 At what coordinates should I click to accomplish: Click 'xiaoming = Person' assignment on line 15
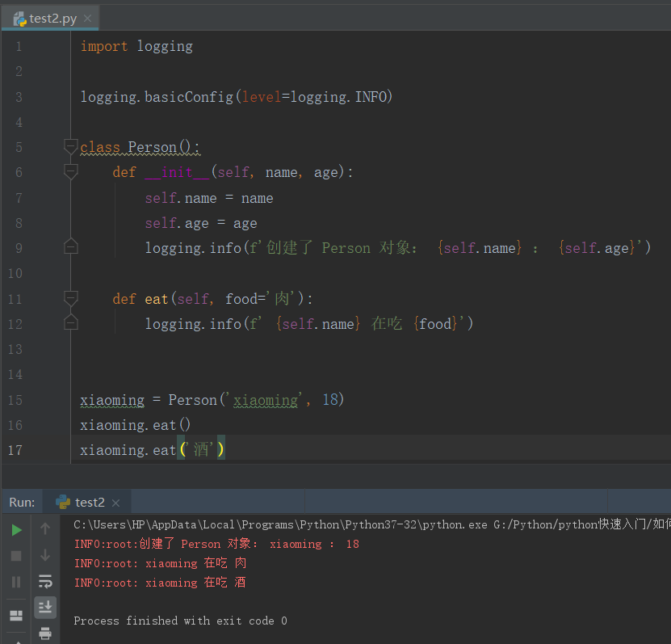coord(212,400)
